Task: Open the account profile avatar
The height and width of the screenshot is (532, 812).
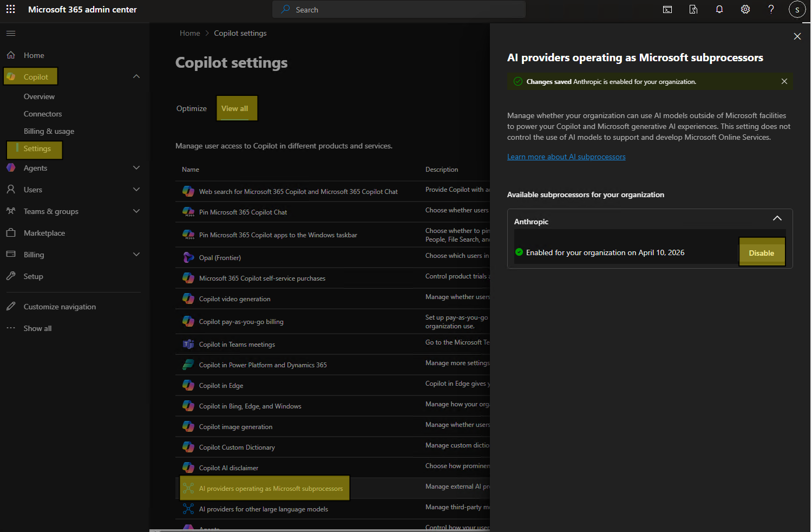Action: pyautogui.click(x=797, y=9)
